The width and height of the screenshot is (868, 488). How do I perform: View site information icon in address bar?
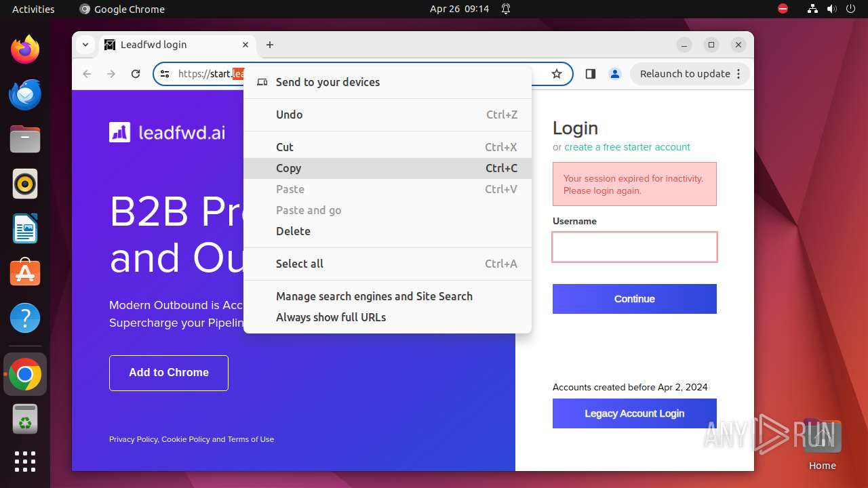(x=165, y=74)
